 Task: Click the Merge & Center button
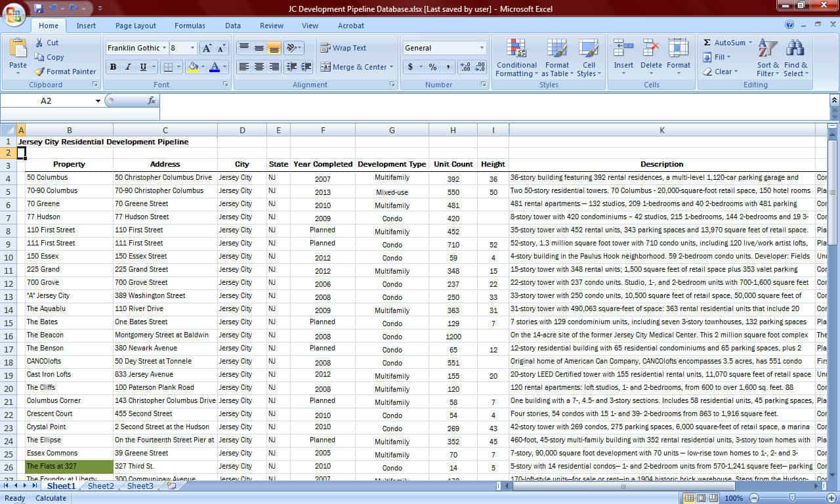click(353, 67)
